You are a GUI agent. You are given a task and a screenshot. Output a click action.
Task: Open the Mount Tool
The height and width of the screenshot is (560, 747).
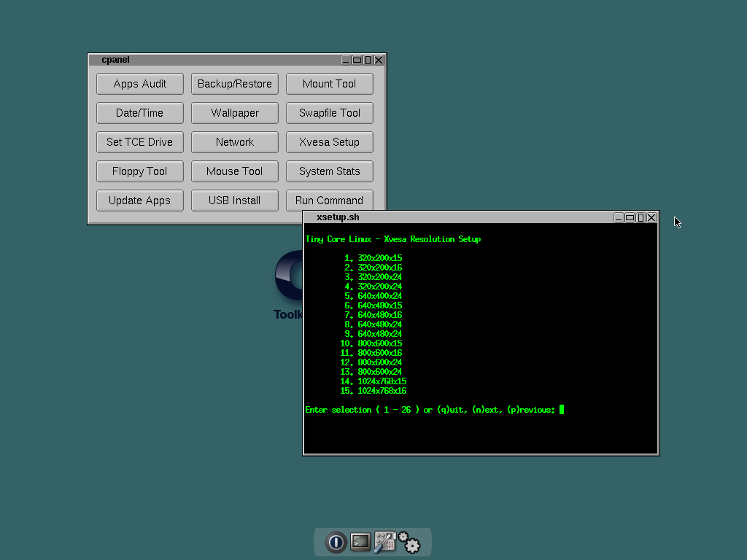[x=330, y=84]
